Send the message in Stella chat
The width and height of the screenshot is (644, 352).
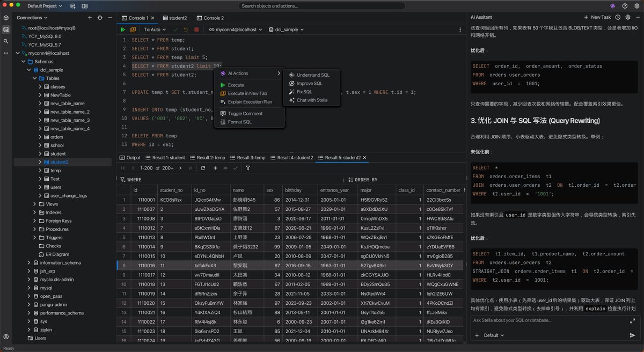point(632,335)
